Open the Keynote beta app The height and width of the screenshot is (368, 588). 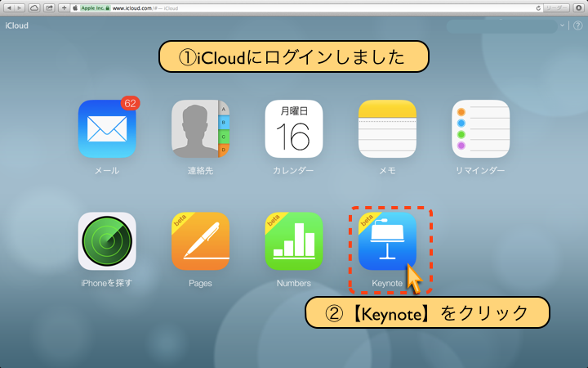coord(387,241)
